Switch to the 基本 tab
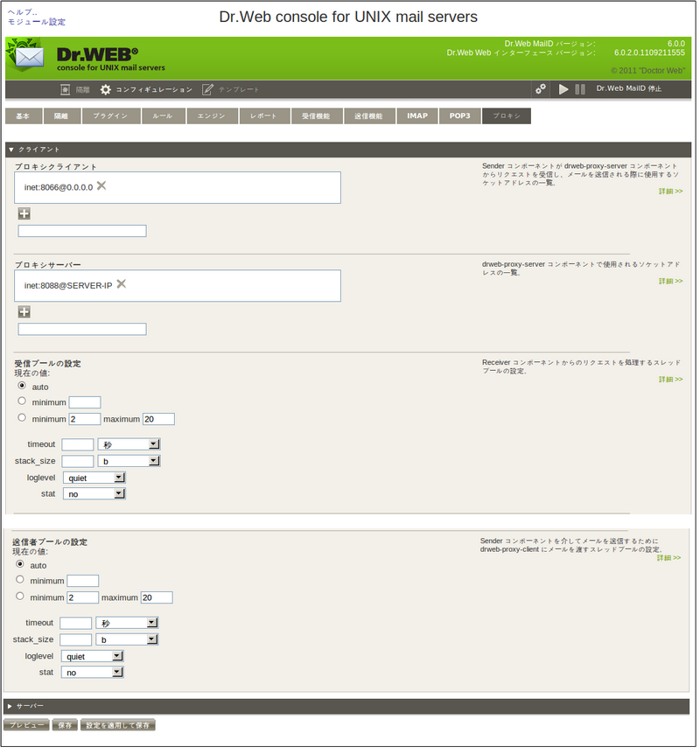This screenshot has width=700, height=754. [23, 116]
